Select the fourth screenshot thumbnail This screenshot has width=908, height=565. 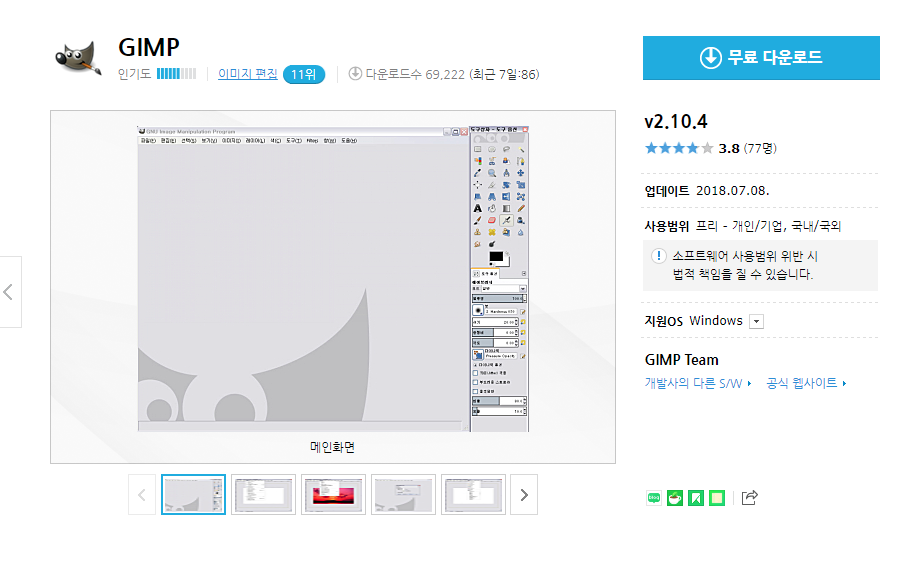(404, 495)
